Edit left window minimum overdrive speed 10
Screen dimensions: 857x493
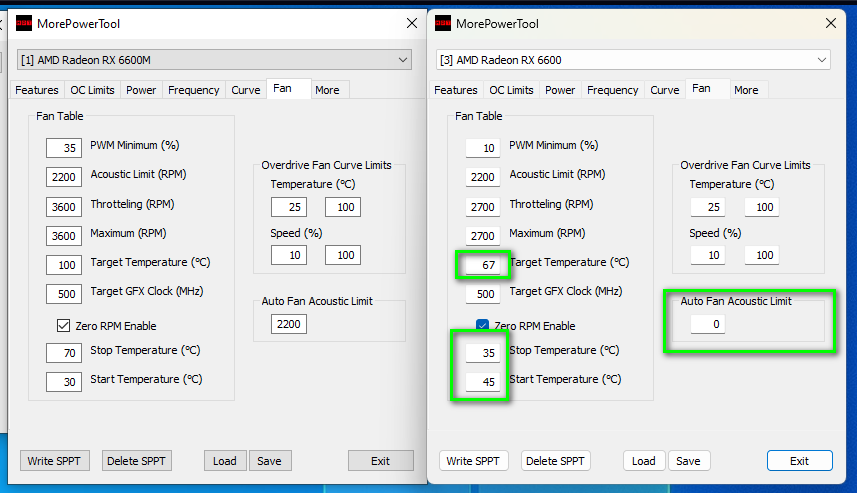289,255
